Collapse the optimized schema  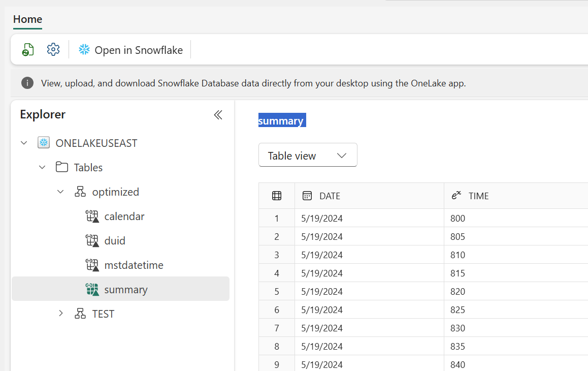click(61, 192)
